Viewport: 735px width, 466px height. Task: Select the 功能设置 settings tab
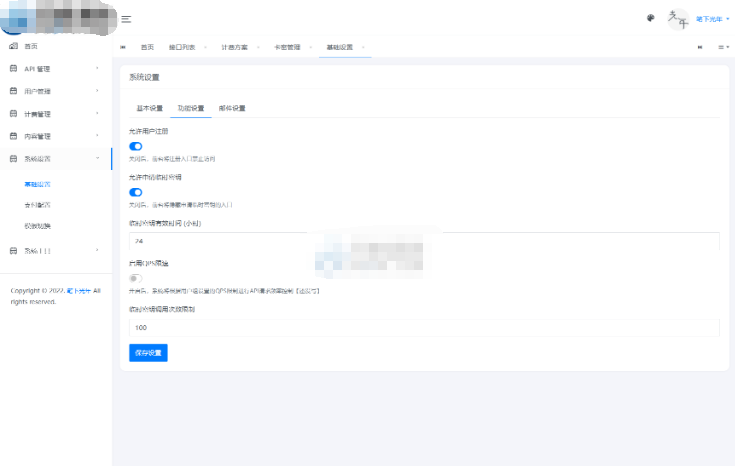tap(191, 108)
